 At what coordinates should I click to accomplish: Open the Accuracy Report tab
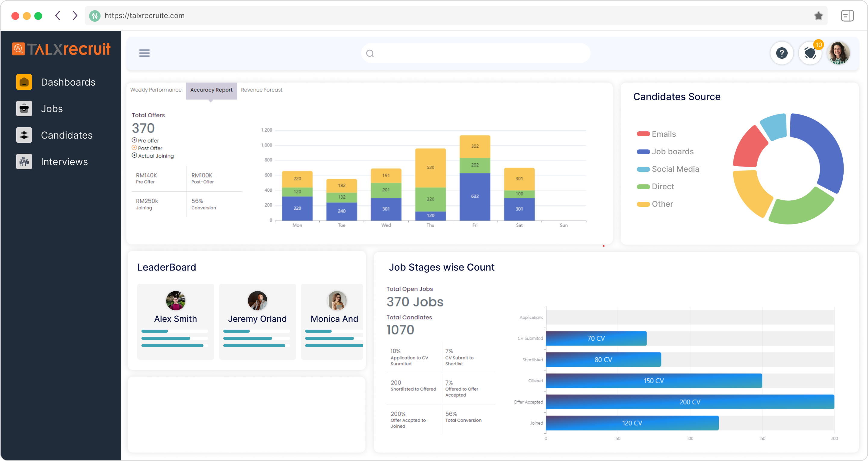point(211,90)
